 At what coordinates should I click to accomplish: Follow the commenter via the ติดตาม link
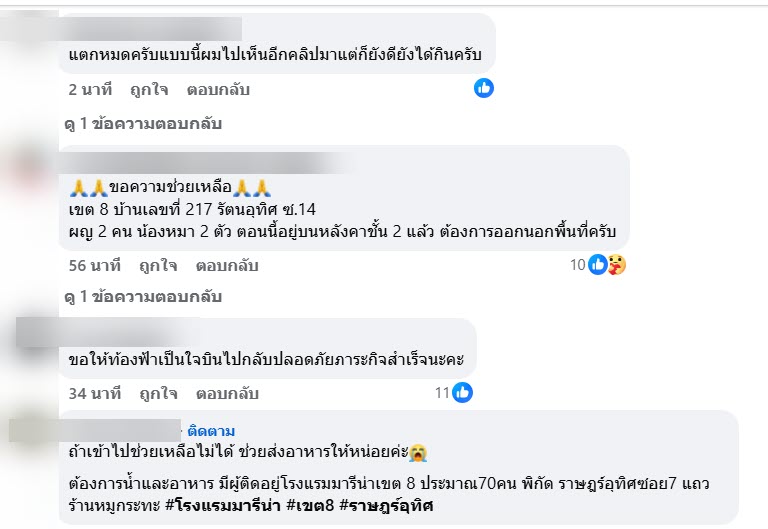click(x=212, y=430)
